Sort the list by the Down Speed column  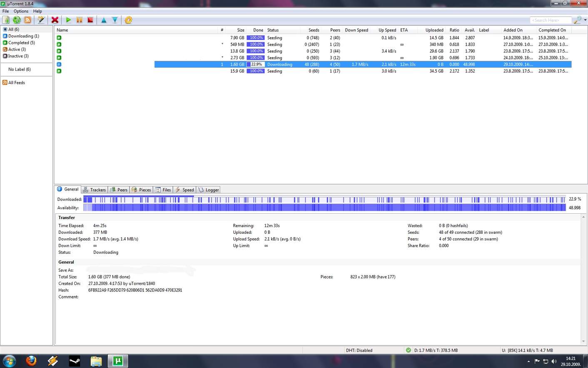[x=356, y=30]
